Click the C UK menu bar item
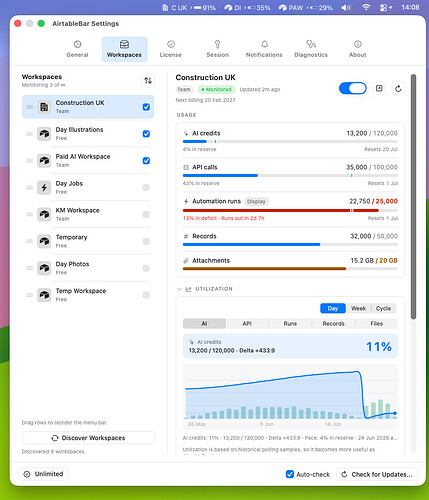The height and width of the screenshot is (500, 429). [189, 7]
